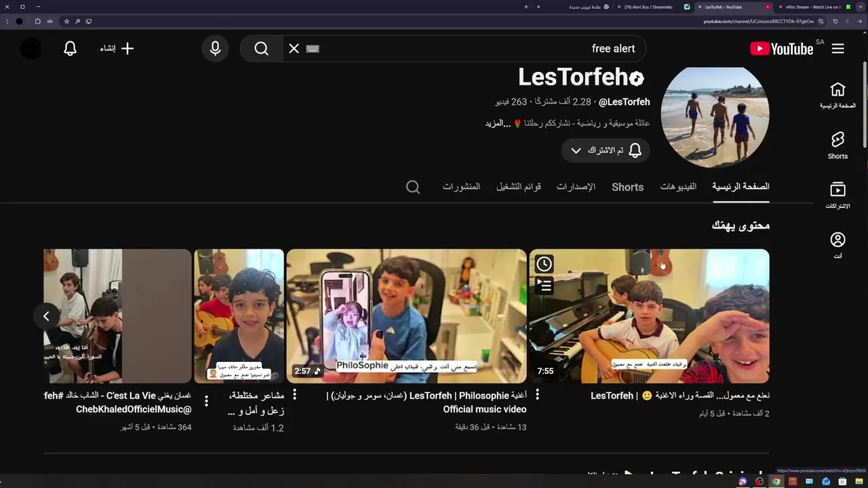Start voice search with the microphone
The image size is (868, 488).
215,49
